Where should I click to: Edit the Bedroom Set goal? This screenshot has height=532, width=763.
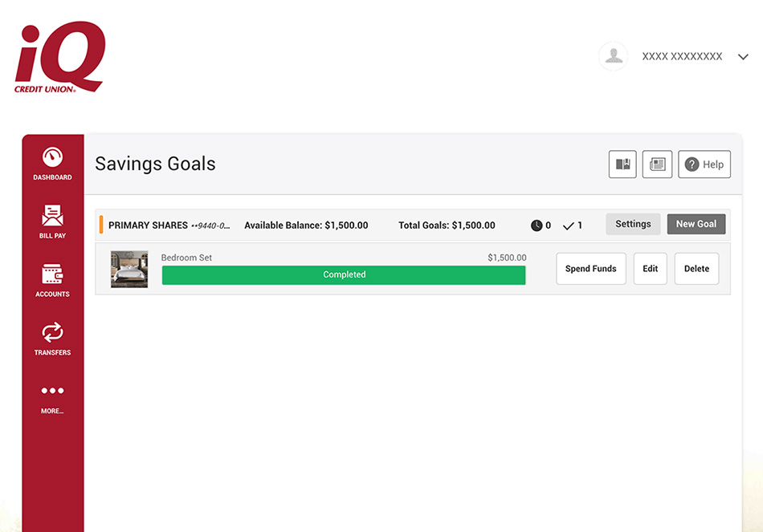point(650,269)
